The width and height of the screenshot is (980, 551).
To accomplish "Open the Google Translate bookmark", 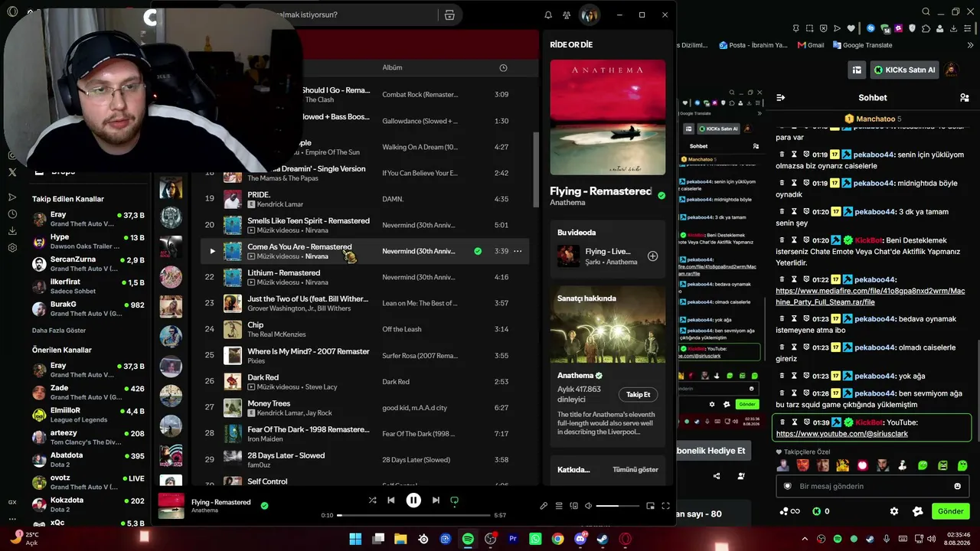I will (x=861, y=45).
